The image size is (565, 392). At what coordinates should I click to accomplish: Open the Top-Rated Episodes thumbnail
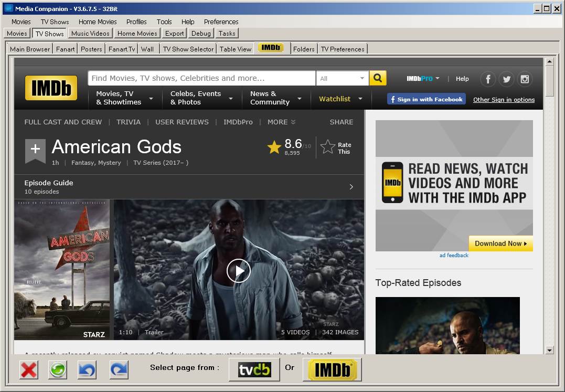[447, 325]
